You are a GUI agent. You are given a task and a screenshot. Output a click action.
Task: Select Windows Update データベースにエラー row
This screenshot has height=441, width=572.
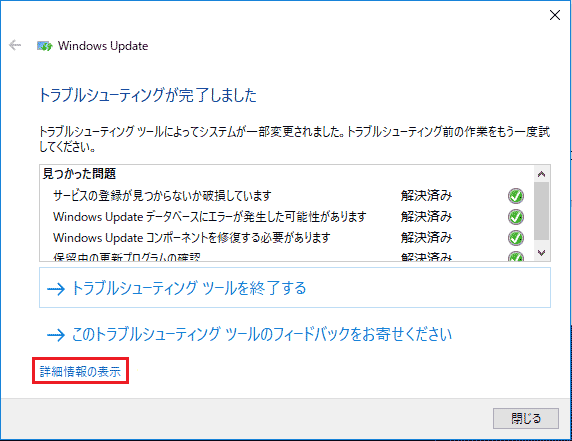287,217
